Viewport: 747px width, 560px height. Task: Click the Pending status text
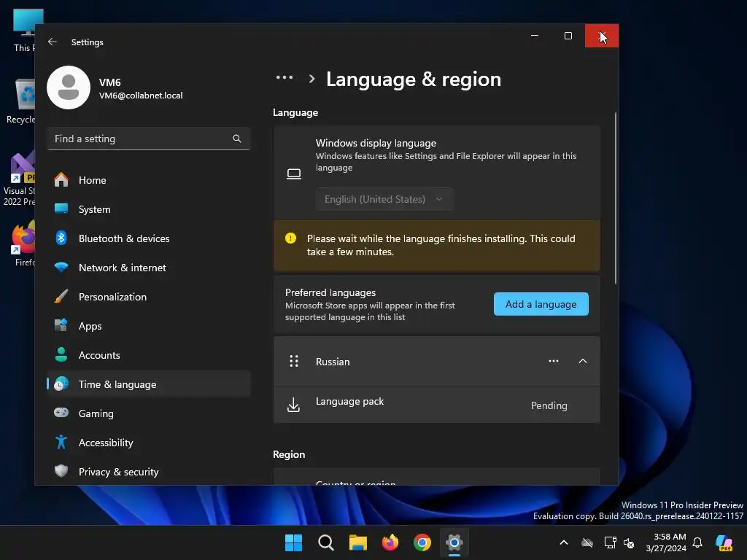[549, 405]
